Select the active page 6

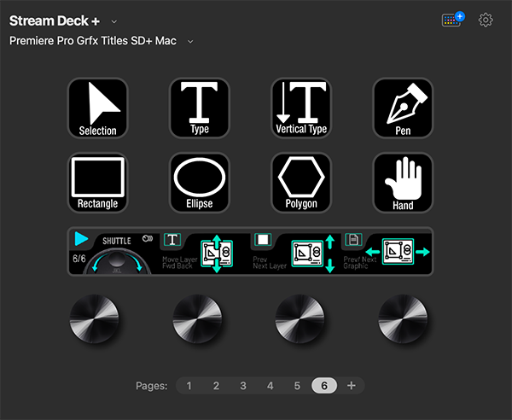(x=324, y=386)
